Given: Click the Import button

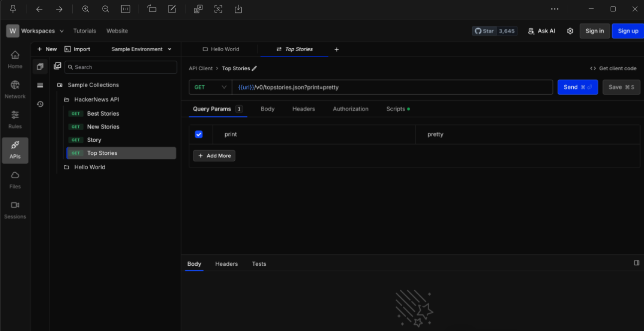Looking at the screenshot, I should (x=78, y=49).
